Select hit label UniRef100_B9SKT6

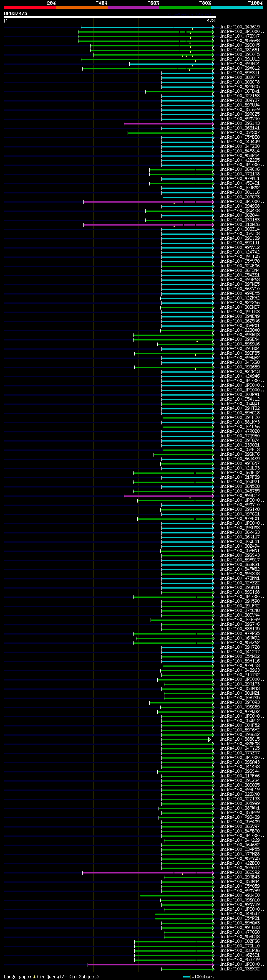(x=239, y=454)
